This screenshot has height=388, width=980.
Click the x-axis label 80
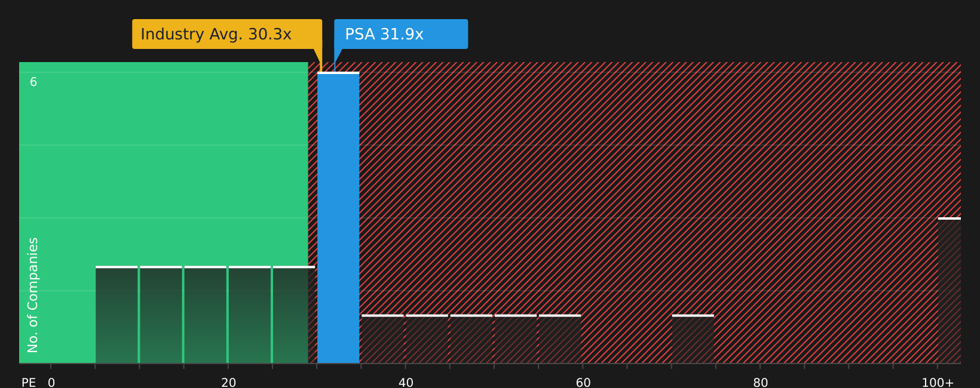pyautogui.click(x=761, y=383)
